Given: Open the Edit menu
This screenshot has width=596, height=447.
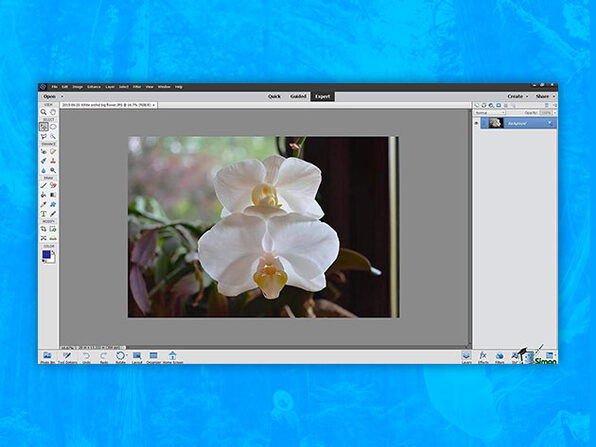Looking at the screenshot, I should click(x=65, y=87).
